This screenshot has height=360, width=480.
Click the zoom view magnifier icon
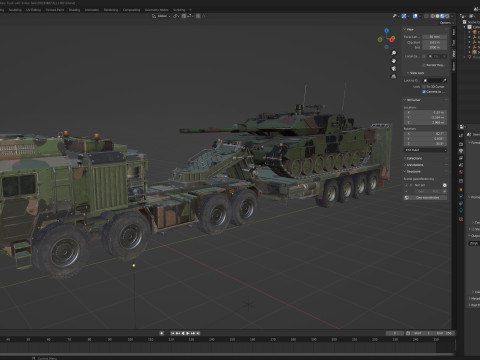coord(394,53)
